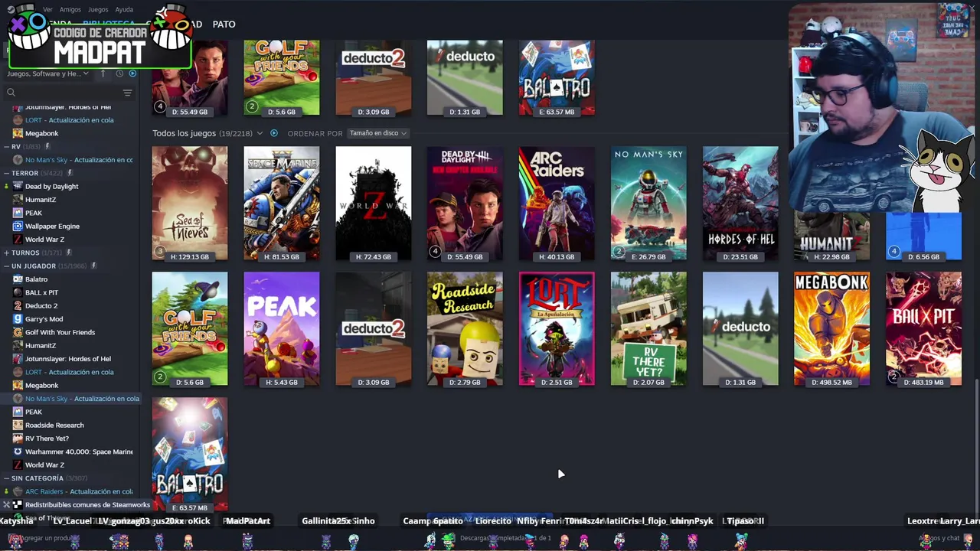Collapse the TERROR collection

click(6, 173)
